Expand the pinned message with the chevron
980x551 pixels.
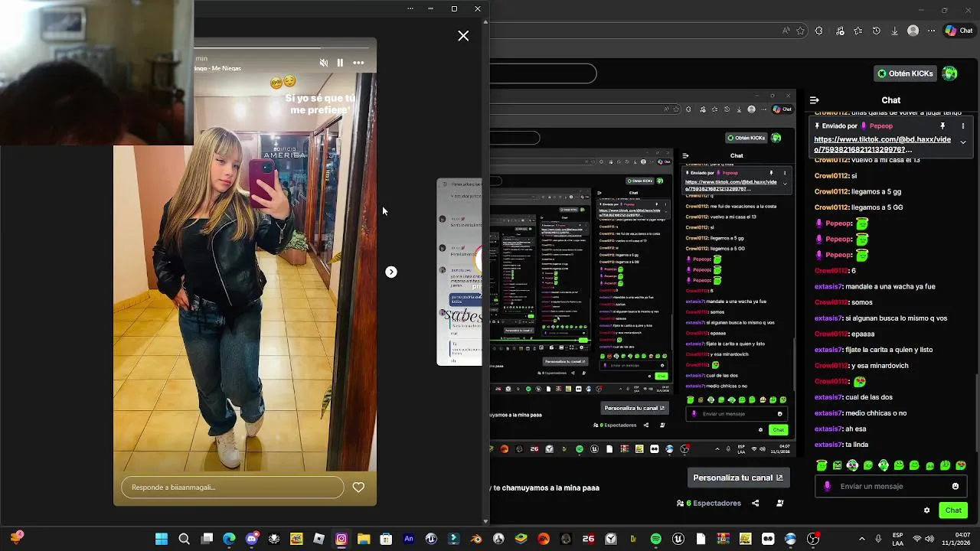[x=963, y=142]
